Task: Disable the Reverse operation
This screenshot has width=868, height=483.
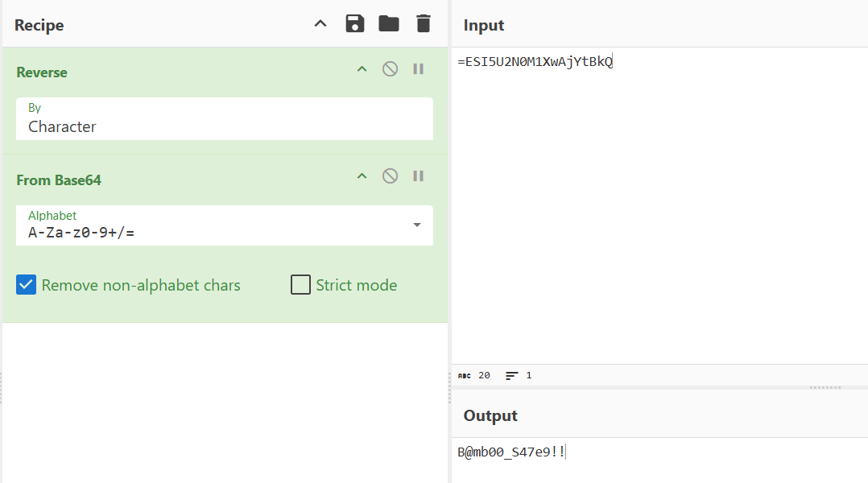Action: [x=391, y=69]
